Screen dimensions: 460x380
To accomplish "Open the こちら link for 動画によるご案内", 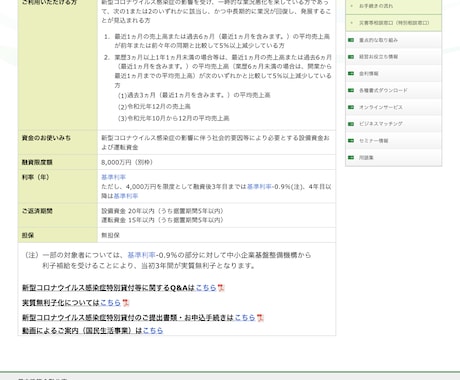I will 153,331.
